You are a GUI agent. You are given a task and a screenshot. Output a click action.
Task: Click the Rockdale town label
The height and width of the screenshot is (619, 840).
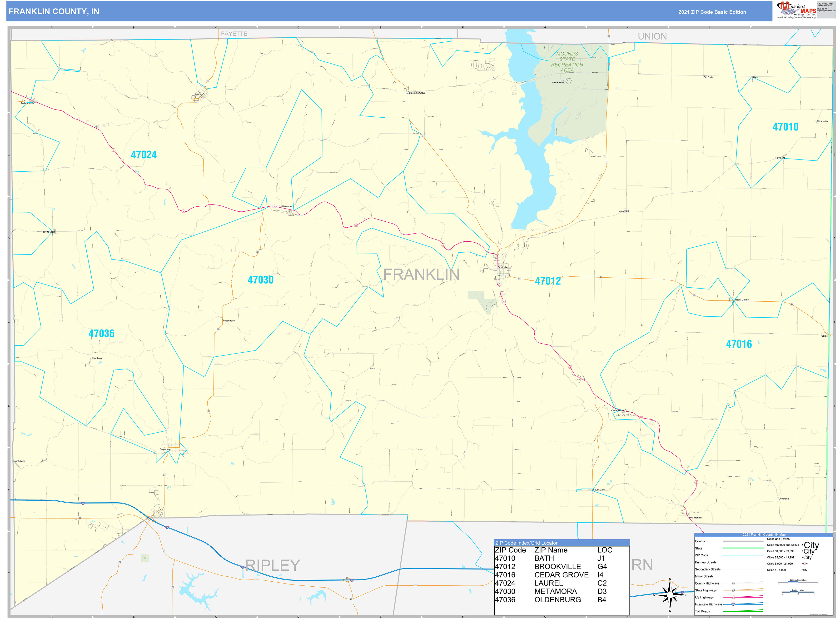[x=785, y=499]
